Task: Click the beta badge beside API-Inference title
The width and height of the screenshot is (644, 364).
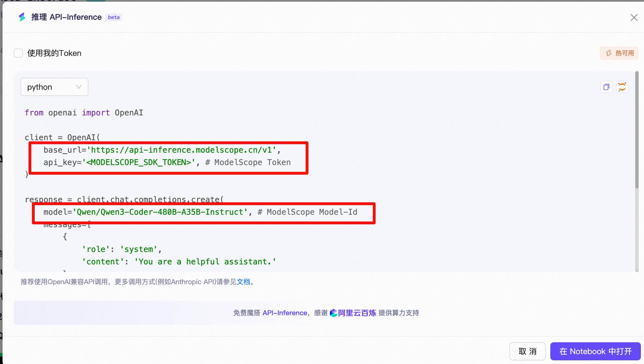Action: point(114,17)
